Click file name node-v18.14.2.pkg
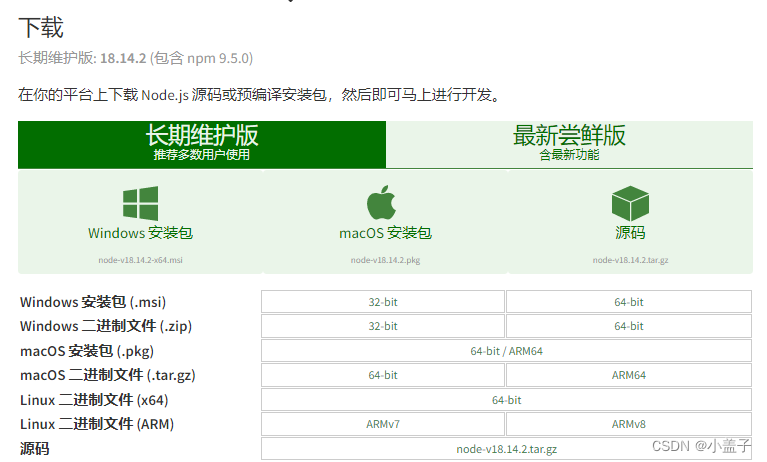This screenshot has height=462, width=767. pos(385,260)
